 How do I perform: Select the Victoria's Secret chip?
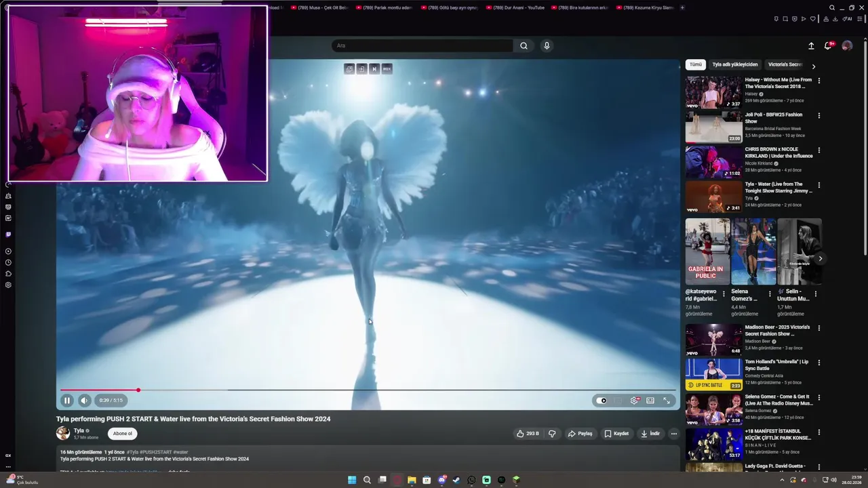click(785, 64)
